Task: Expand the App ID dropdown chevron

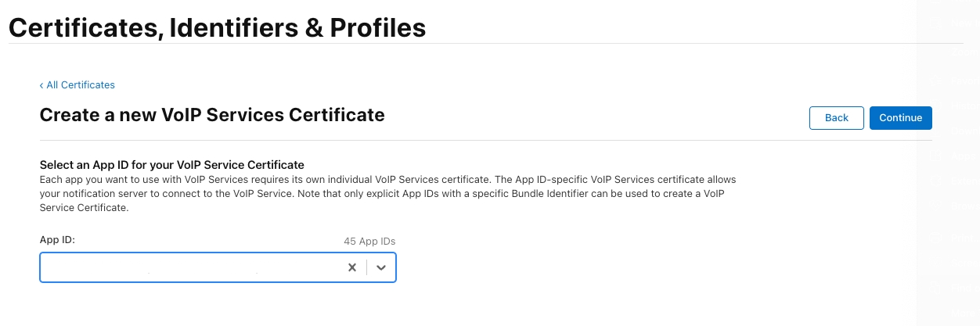Action: [381, 267]
